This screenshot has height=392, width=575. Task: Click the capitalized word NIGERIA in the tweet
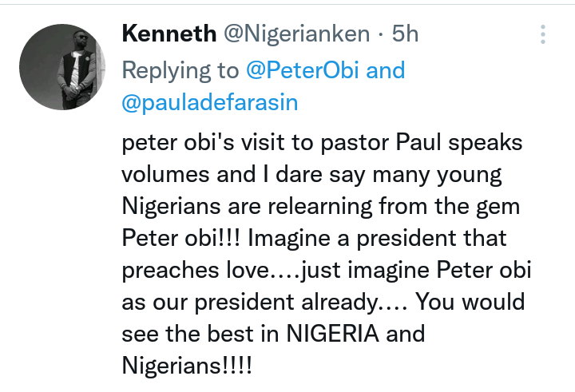pos(332,334)
